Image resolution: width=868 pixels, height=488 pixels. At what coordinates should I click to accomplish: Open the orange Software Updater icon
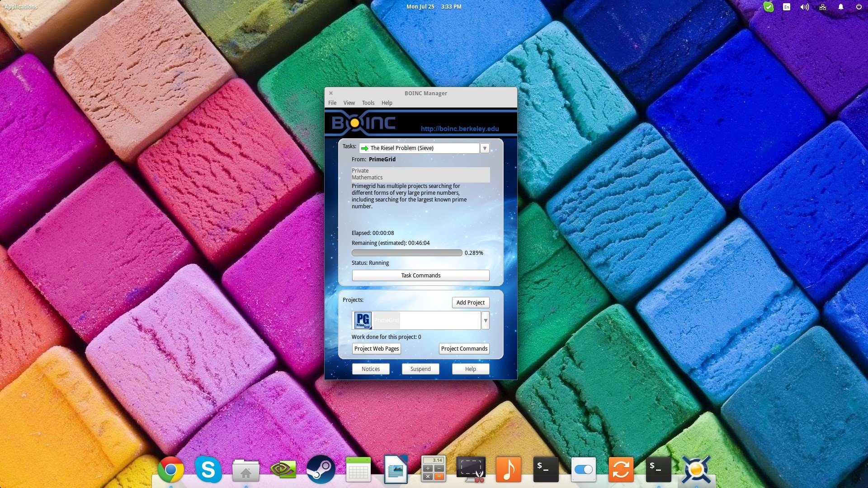coord(621,469)
